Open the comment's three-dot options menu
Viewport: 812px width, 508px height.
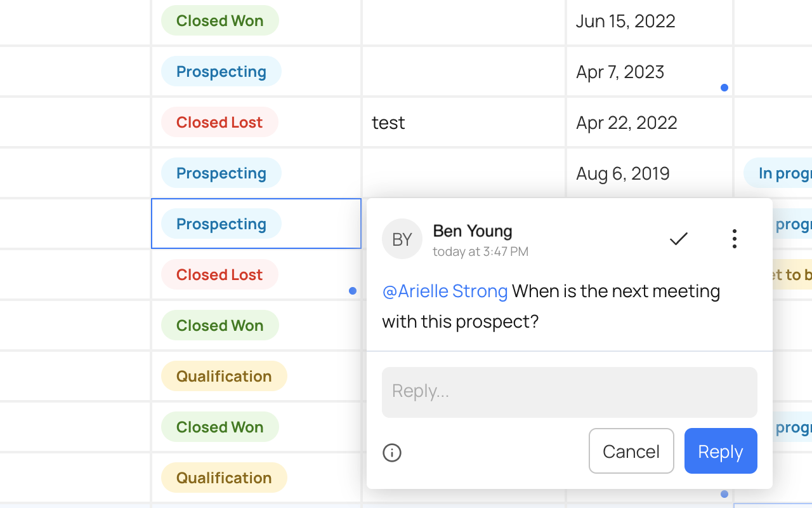[x=734, y=239]
